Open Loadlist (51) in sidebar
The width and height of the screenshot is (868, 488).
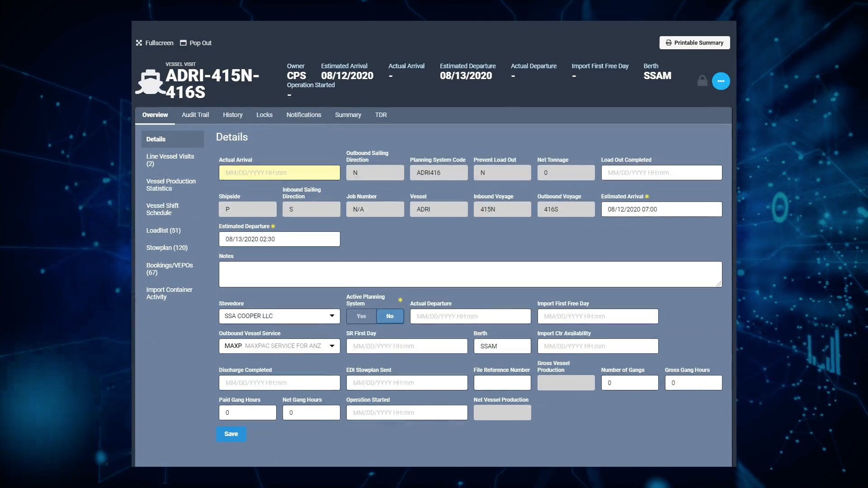point(163,230)
